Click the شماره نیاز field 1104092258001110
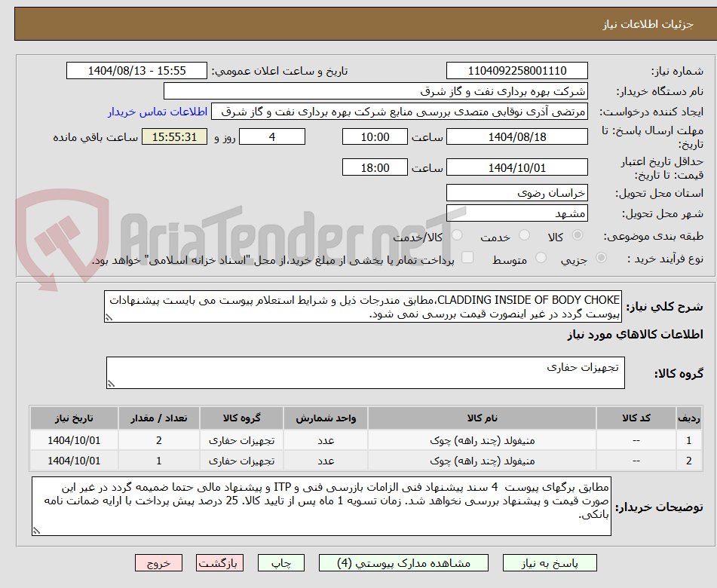The width and height of the screenshot is (717, 588). pos(516,71)
